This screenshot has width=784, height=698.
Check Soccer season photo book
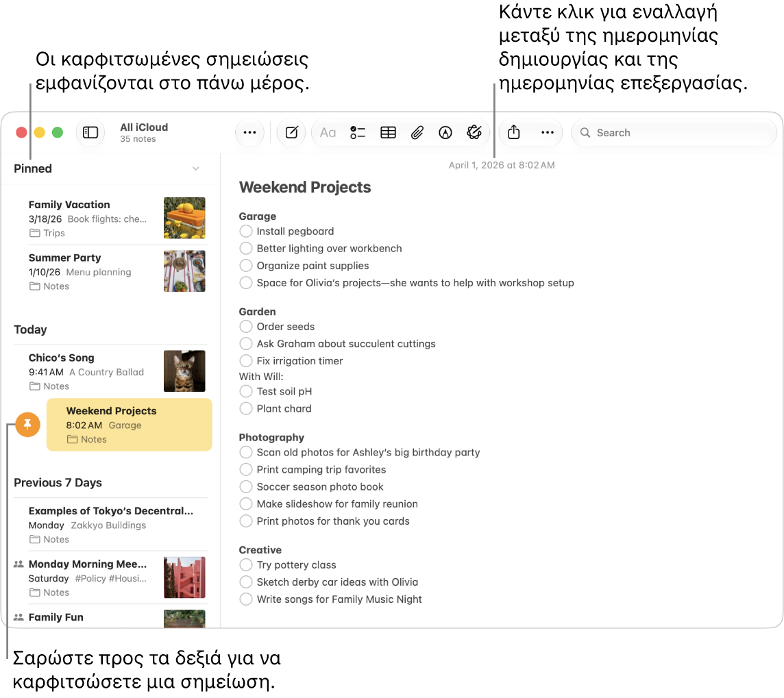pyautogui.click(x=246, y=486)
